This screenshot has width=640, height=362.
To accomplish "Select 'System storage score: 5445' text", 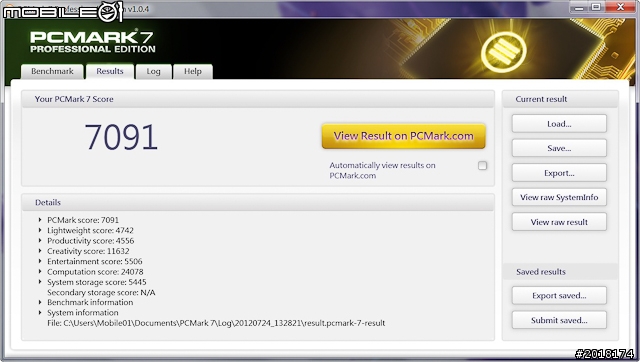I will tap(97, 282).
